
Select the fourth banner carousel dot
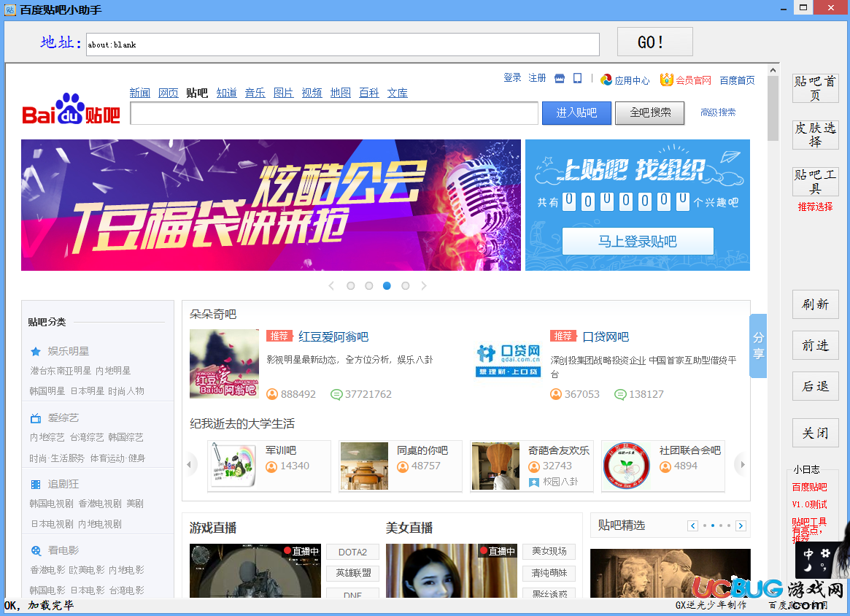coord(406,286)
